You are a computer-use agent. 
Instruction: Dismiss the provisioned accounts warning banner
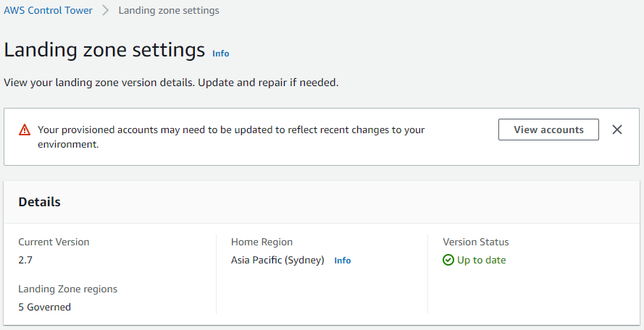617,130
